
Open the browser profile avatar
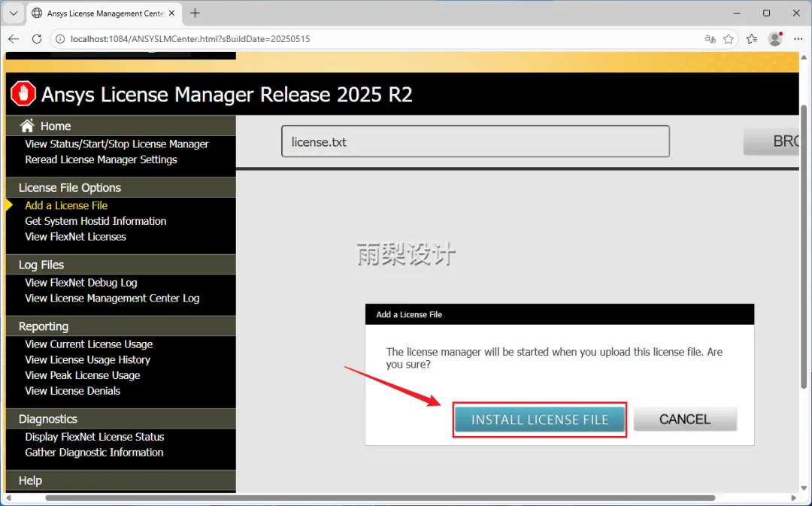pyautogui.click(x=775, y=39)
